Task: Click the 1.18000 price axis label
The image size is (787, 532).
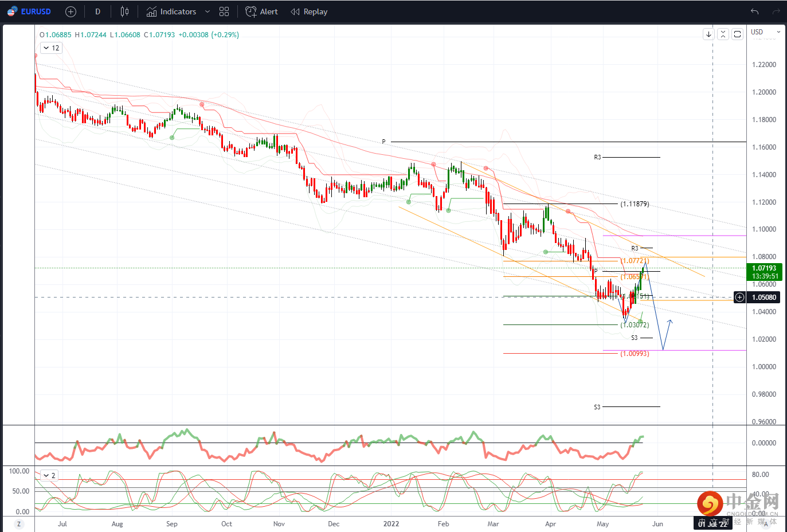Action: pos(764,119)
